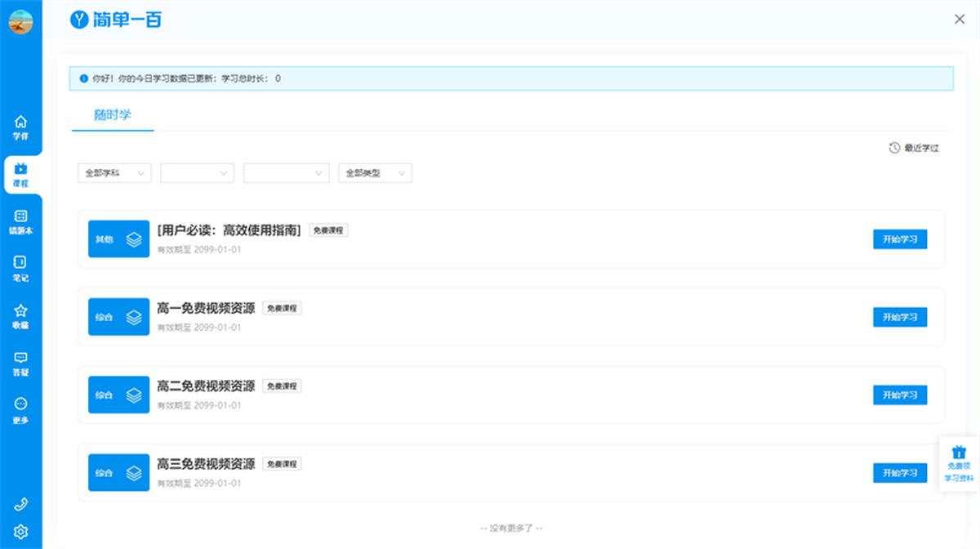Expand the 全部类型 dropdown
Screen dimensions: 980x549
(x=375, y=173)
